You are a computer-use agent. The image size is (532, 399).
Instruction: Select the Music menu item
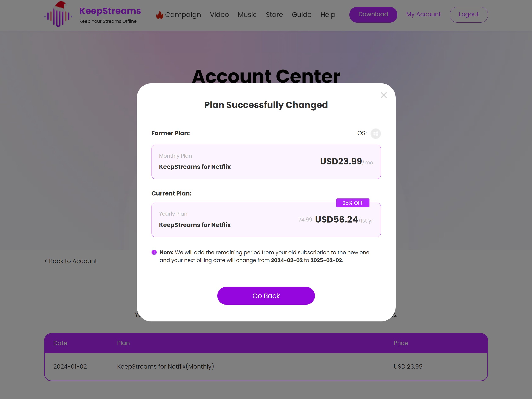247,14
